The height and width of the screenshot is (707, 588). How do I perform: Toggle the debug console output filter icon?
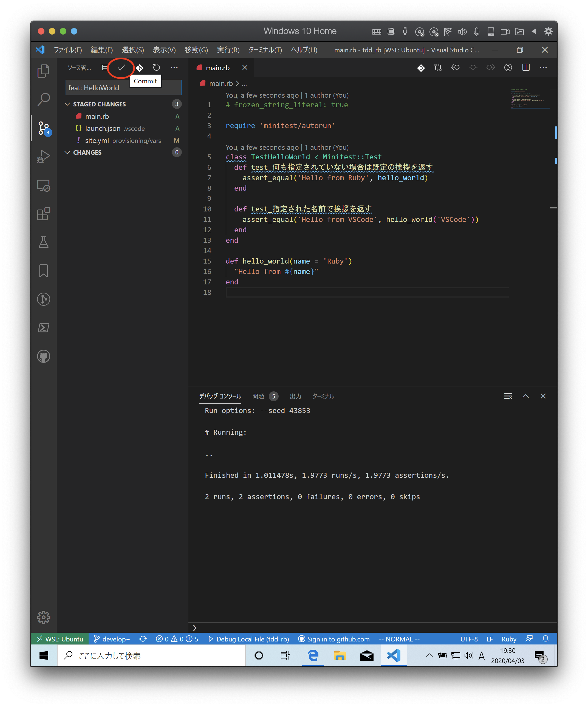tap(508, 396)
